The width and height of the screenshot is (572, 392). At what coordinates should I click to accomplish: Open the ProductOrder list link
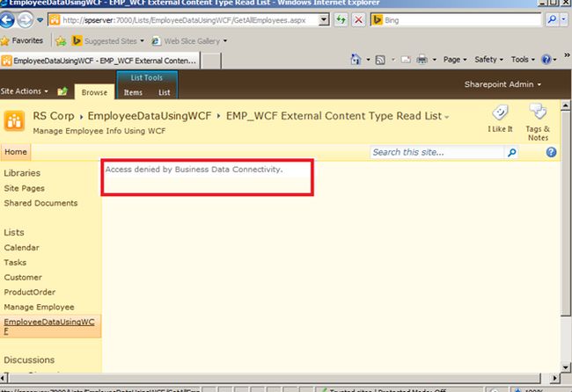[x=30, y=292]
